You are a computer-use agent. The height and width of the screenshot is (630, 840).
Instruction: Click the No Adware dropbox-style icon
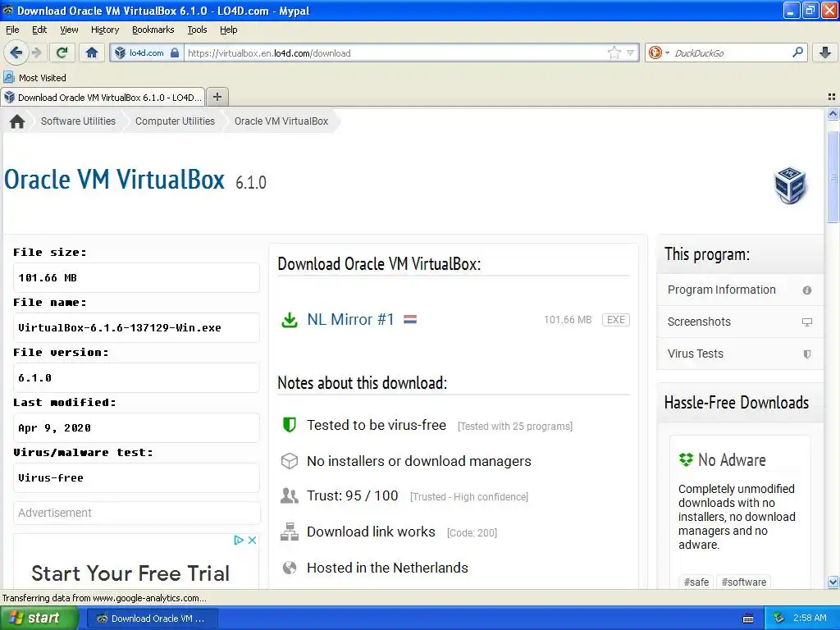(686, 459)
